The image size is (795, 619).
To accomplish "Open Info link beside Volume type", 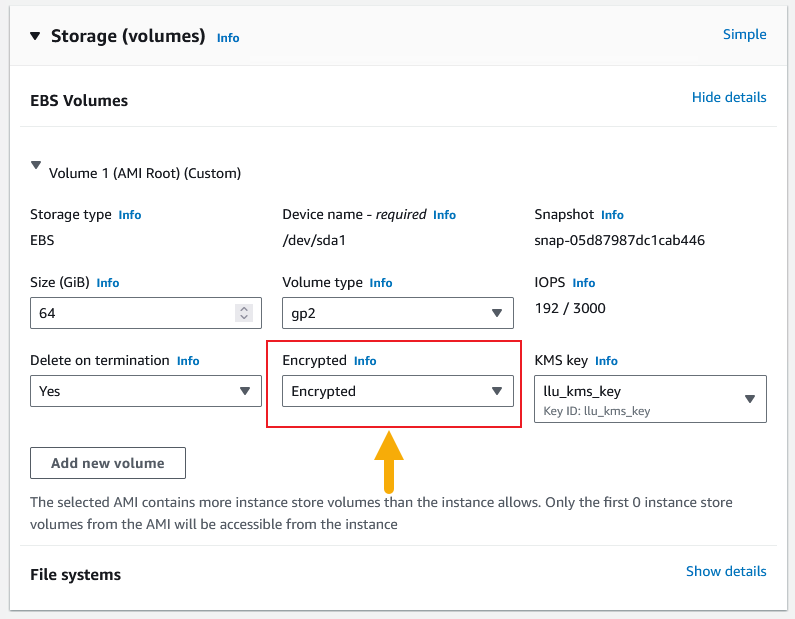I will tap(381, 283).
